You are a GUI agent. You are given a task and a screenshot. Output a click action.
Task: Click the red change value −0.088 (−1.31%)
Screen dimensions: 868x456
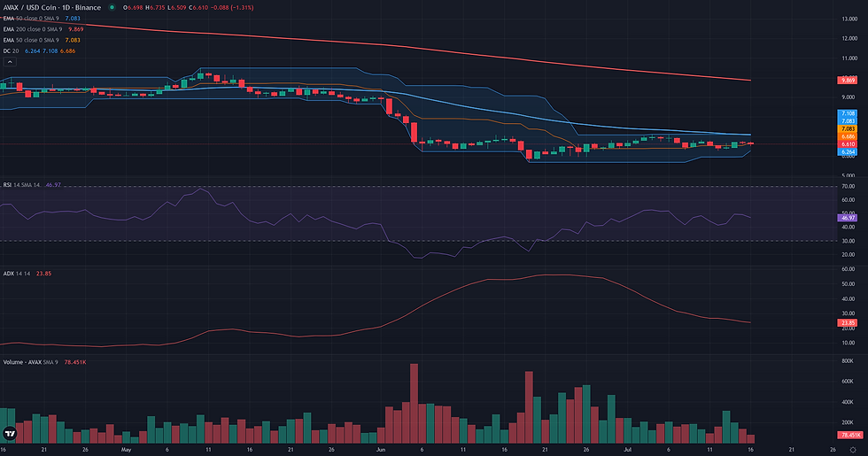click(231, 8)
